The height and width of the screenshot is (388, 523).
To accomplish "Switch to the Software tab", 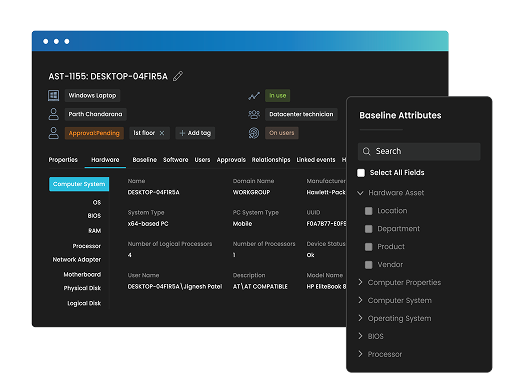I will [x=175, y=160].
